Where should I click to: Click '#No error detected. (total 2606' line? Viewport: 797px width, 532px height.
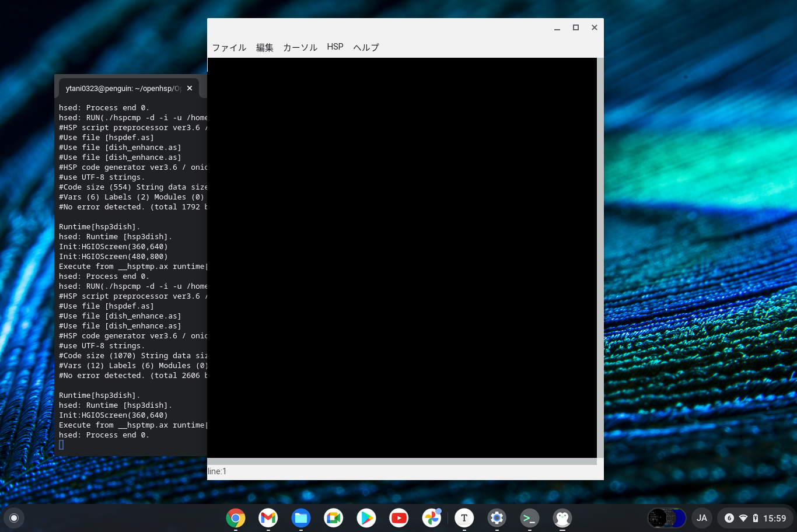[x=133, y=376]
